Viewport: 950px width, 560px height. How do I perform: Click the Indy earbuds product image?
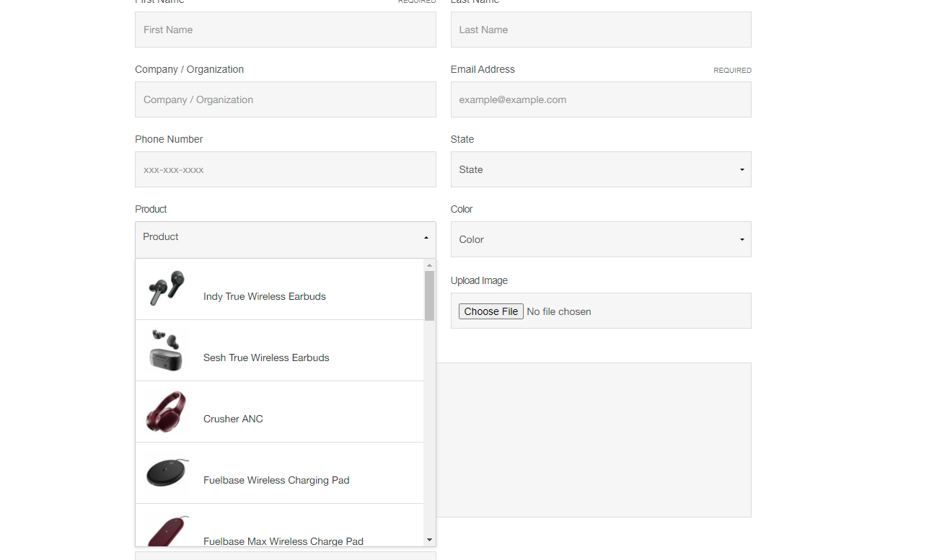(167, 288)
